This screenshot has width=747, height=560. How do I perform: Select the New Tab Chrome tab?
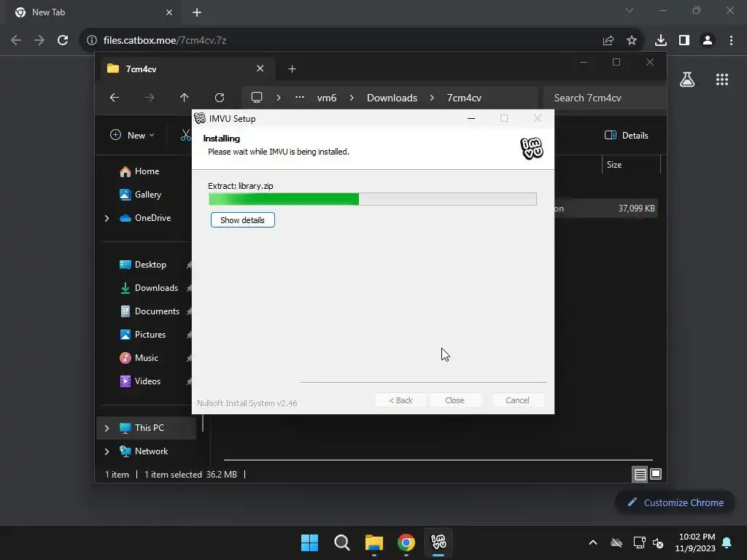pos(93,12)
